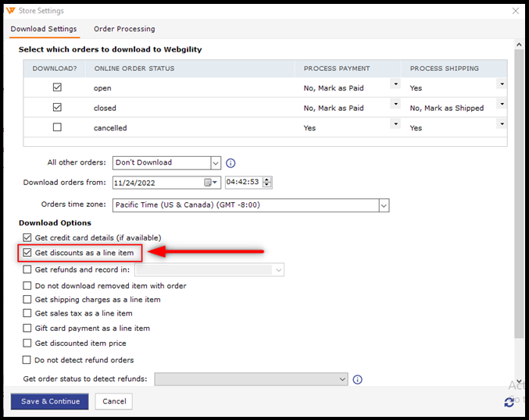529x420 pixels.
Task: Open the calendar picker for download date
Action: tap(210, 183)
